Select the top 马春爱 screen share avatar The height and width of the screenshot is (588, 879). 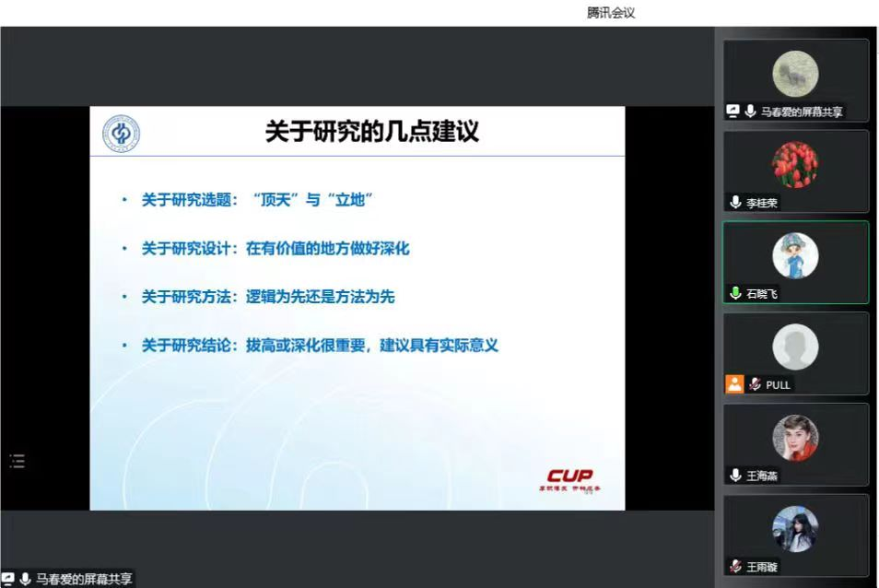tap(795, 74)
